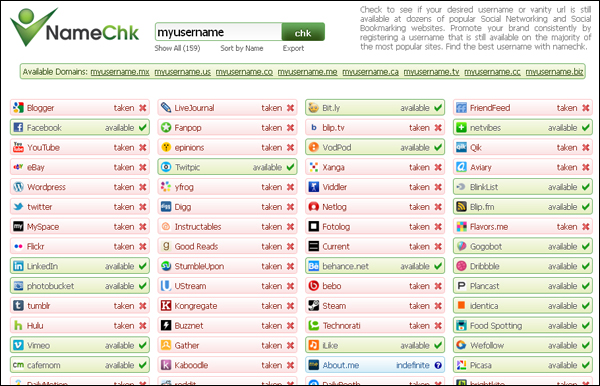This screenshot has width=600, height=386.
Task: Click the Buzznet name text
Action: 189,326
